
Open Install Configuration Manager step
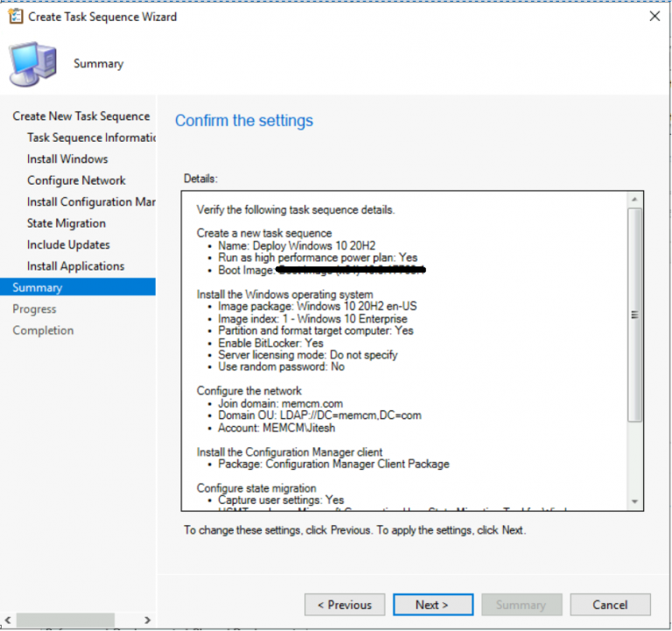(91, 202)
